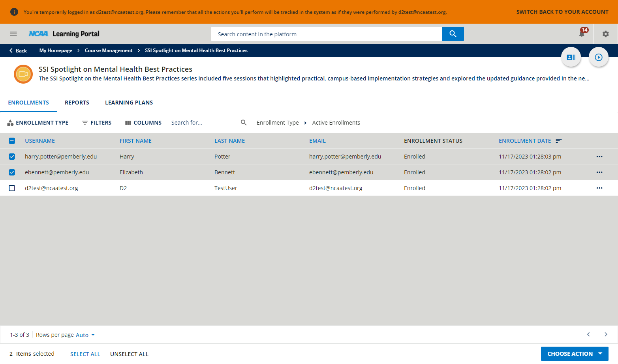This screenshot has width=618, height=364.
Task: Click the enrollments 'Search for...' field
Action: (x=203, y=123)
